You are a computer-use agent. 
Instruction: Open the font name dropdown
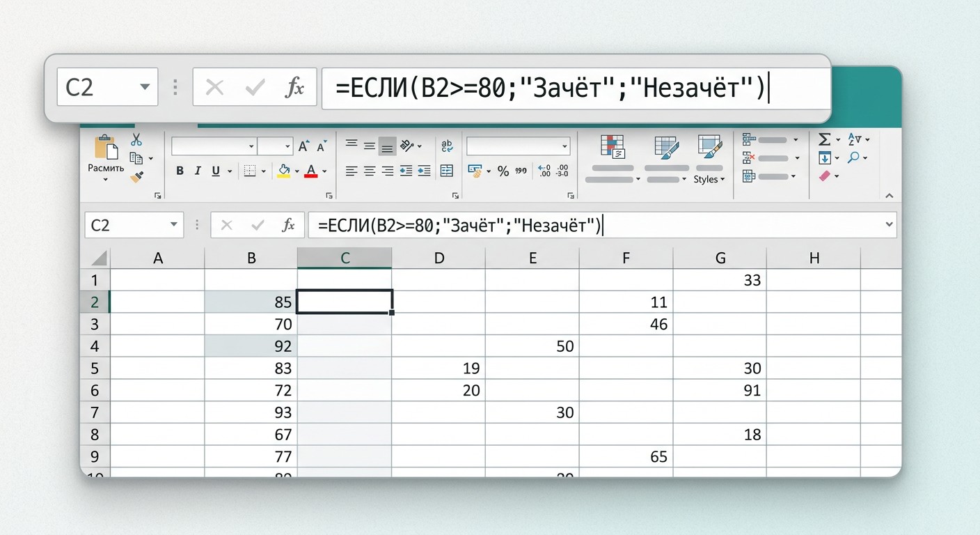(251, 146)
